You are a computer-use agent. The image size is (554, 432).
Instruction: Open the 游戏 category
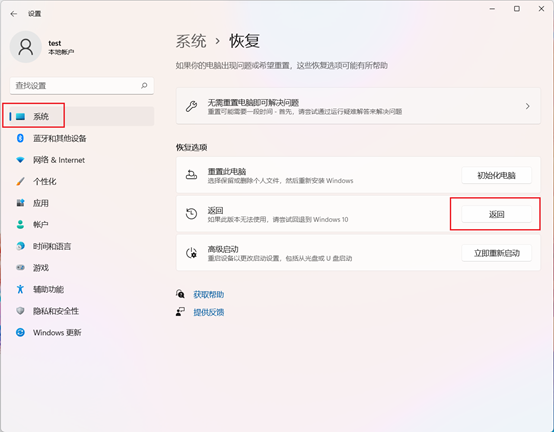tap(82, 268)
